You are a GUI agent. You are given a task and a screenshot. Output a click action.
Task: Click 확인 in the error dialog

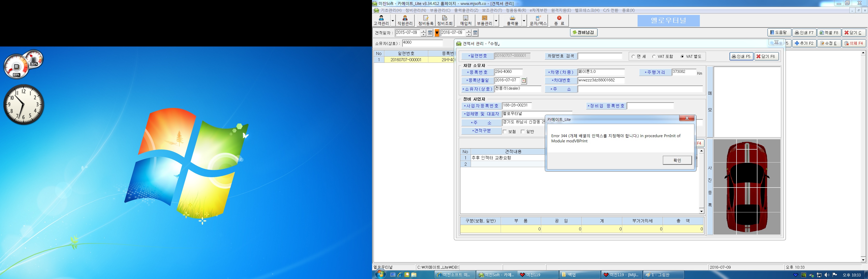pyautogui.click(x=677, y=160)
